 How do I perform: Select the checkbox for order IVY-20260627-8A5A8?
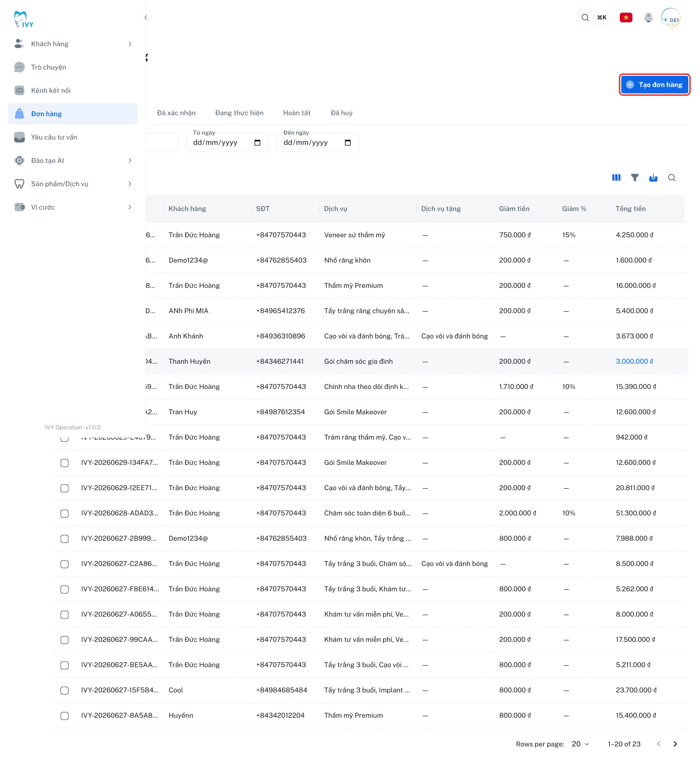coord(65,716)
